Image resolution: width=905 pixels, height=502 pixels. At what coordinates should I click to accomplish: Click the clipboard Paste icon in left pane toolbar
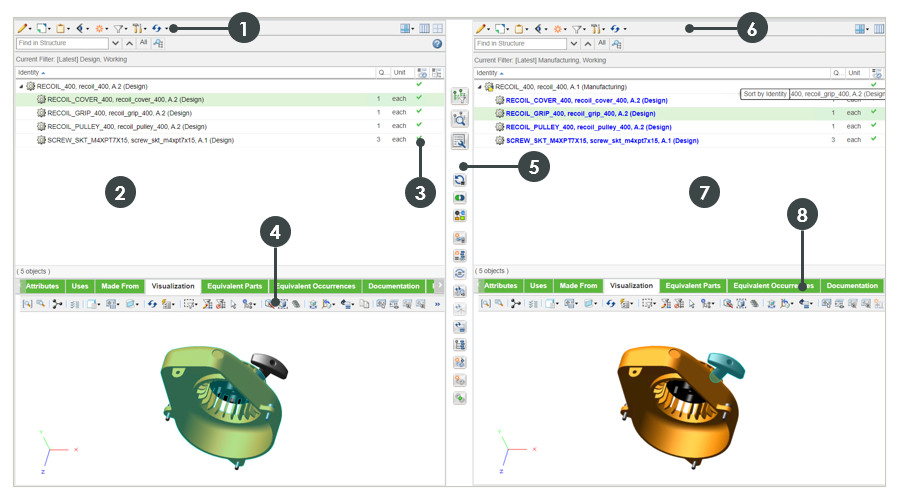click(60, 28)
